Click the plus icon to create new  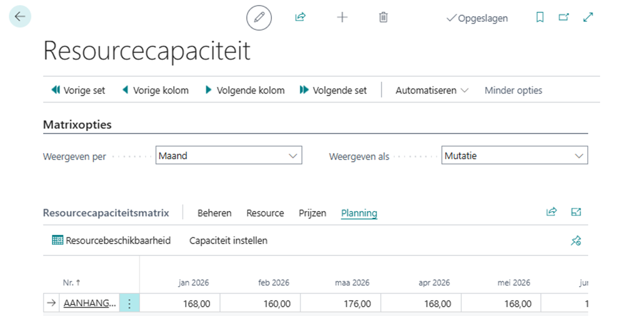342,17
